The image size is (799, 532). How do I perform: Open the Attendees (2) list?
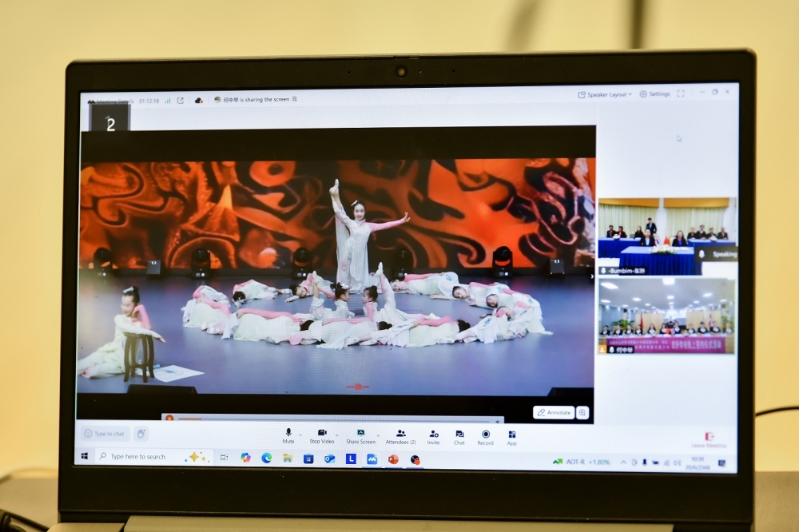click(400, 437)
